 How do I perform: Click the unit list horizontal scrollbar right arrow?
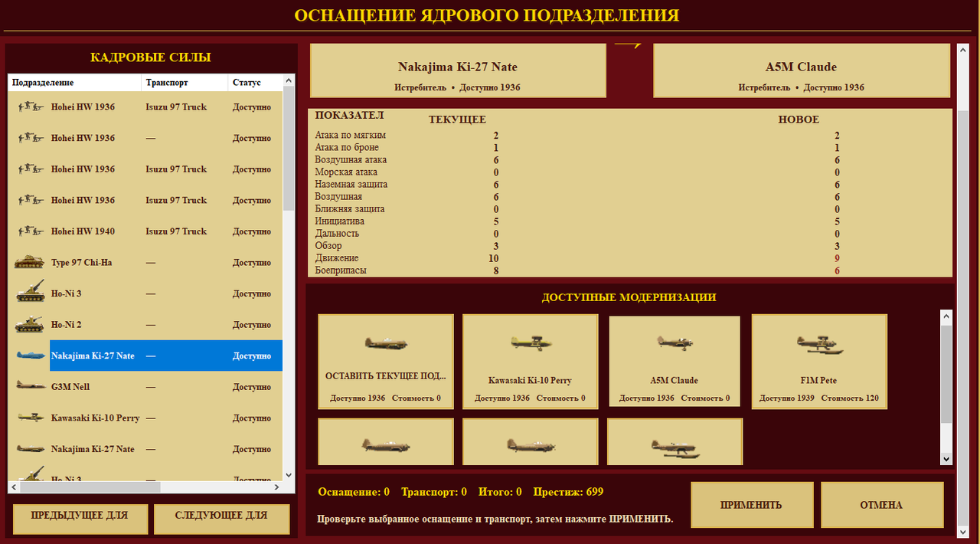click(276, 487)
